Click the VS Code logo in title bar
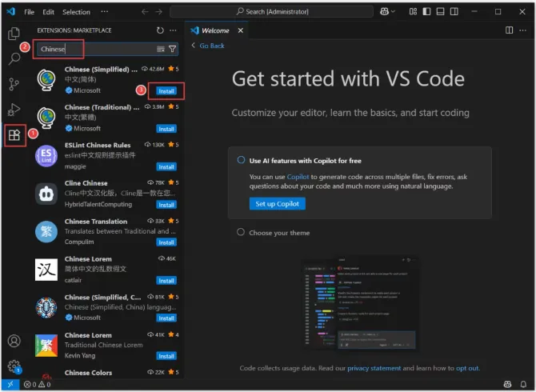536x392 pixels. (x=11, y=12)
